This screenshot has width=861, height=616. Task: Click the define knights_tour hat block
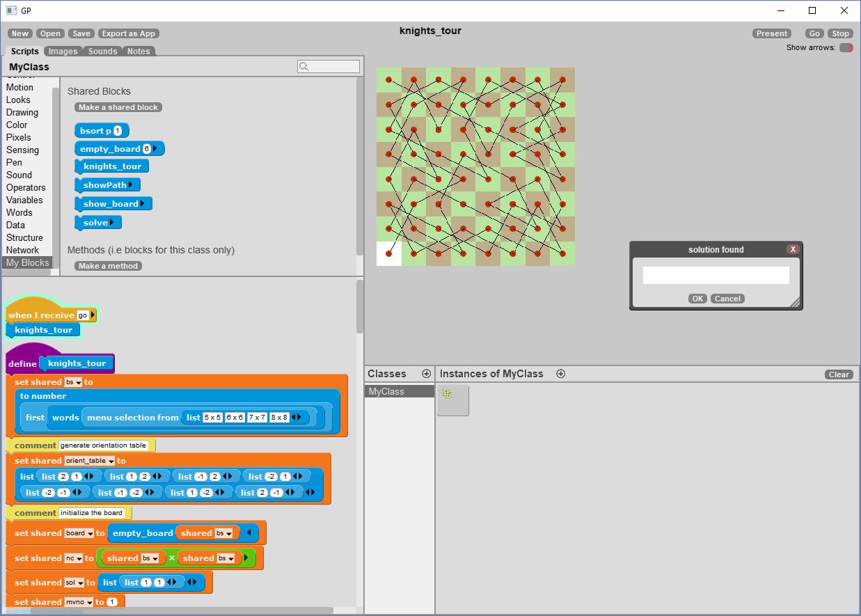click(x=59, y=360)
